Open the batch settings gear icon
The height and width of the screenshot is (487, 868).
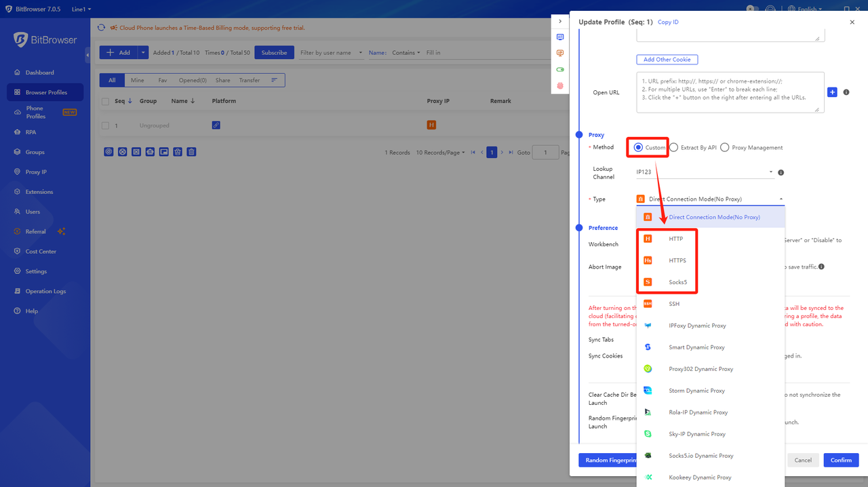(x=108, y=152)
